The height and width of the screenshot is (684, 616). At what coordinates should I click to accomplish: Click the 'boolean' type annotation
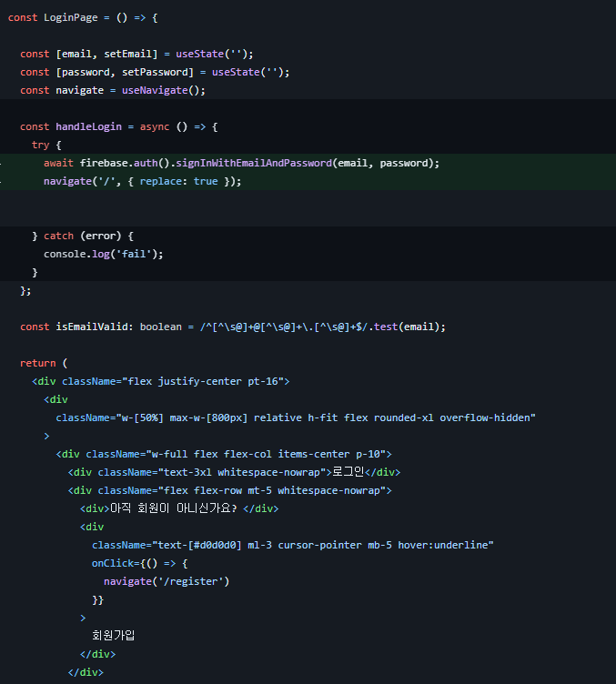(160, 327)
